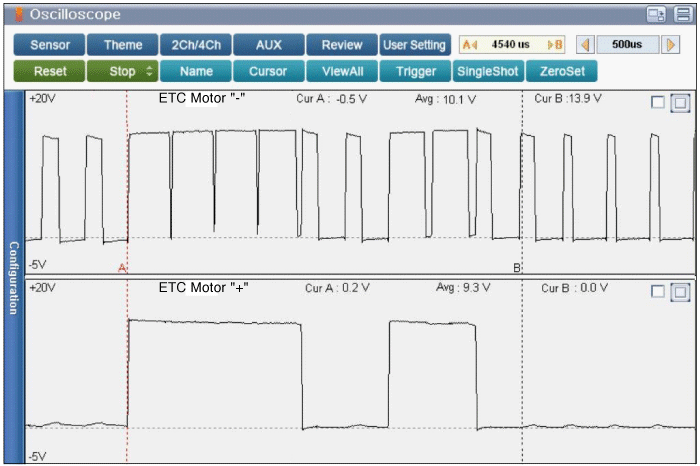700x466 pixels.
Task: Maximize ETC Motor "+" channel view icon
Action: (x=680, y=292)
